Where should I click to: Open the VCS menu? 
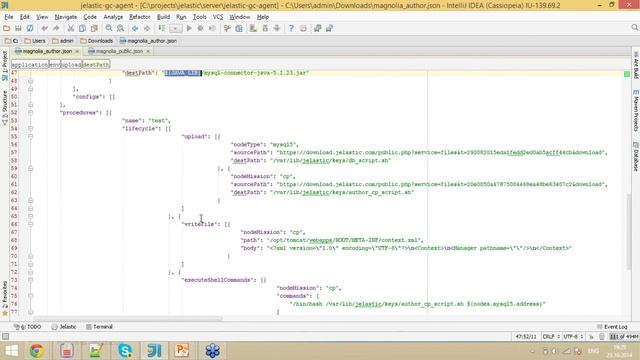coord(218,17)
